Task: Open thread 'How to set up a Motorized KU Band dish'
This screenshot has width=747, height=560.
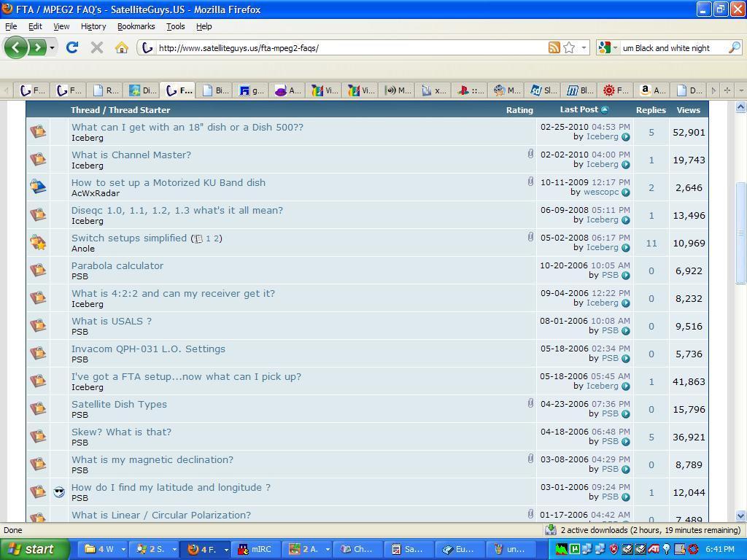Action: (x=169, y=182)
